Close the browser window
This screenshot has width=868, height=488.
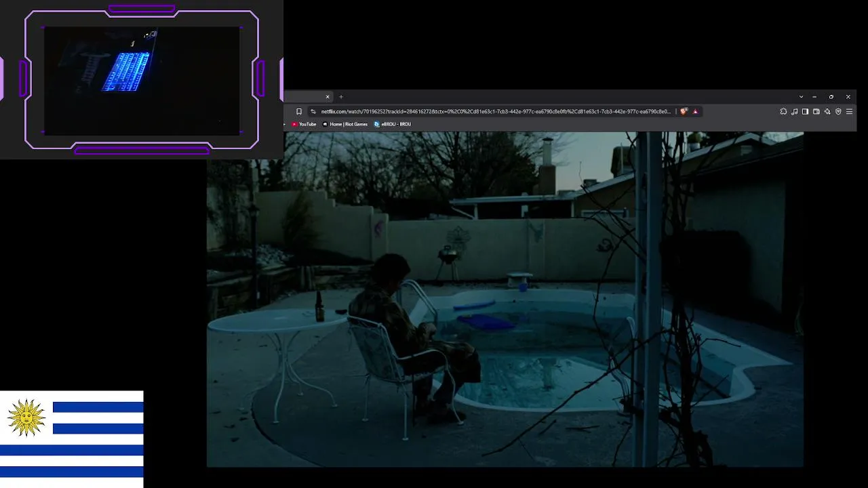[848, 97]
